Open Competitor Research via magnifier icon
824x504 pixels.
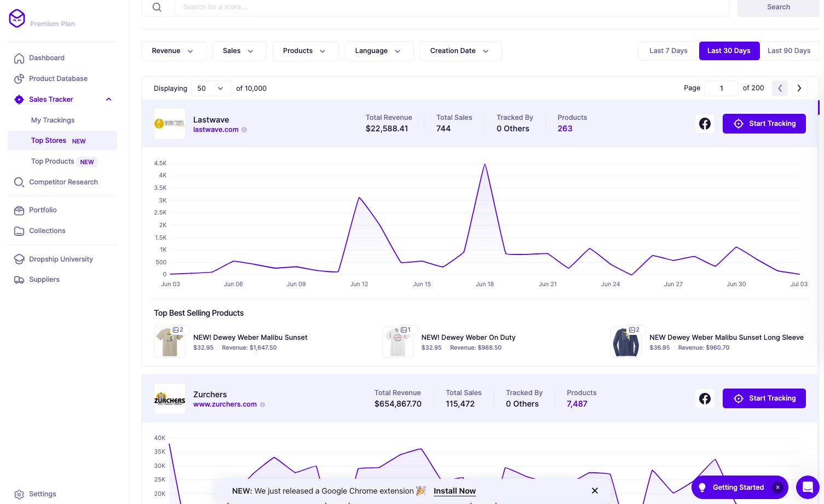point(19,182)
